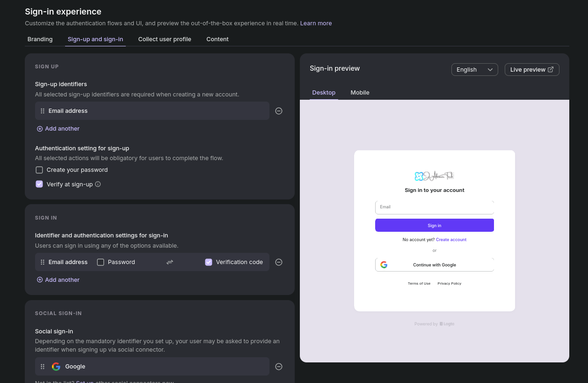Open the Live preview button
588x383 pixels.
tap(532, 70)
